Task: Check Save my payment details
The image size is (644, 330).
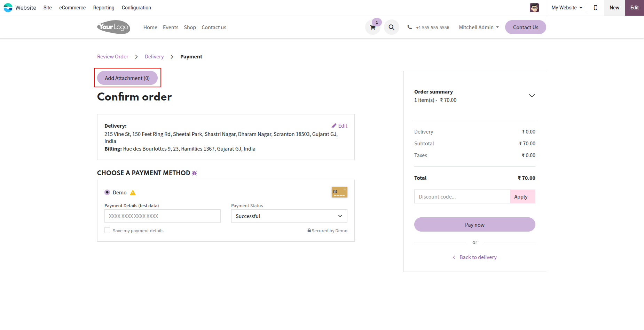Action: point(107,231)
